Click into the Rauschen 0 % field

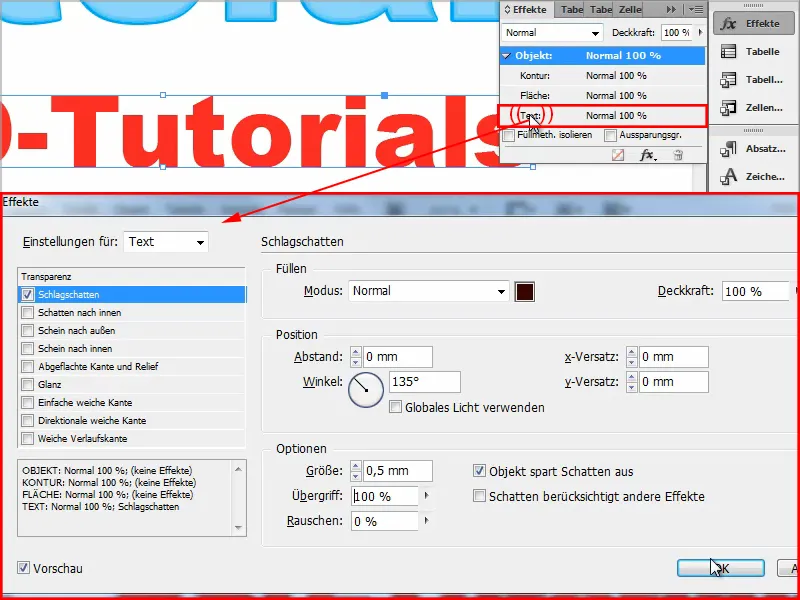pos(385,521)
